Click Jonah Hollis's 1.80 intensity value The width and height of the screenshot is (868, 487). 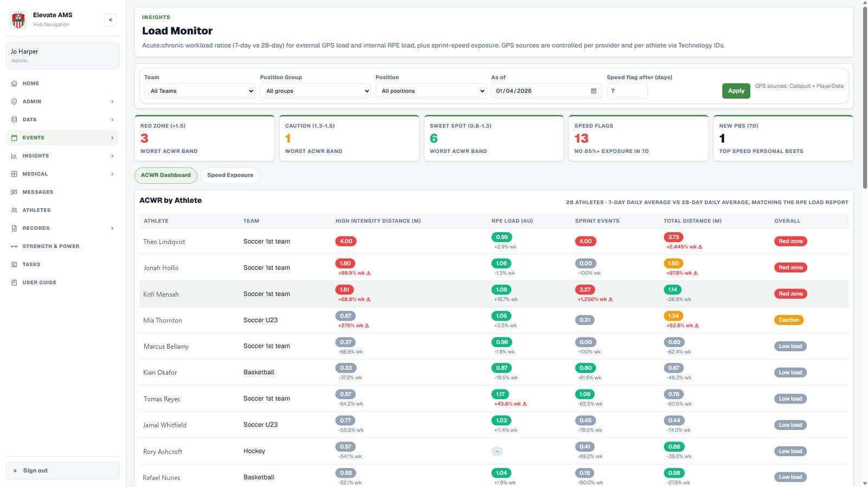pyautogui.click(x=346, y=264)
